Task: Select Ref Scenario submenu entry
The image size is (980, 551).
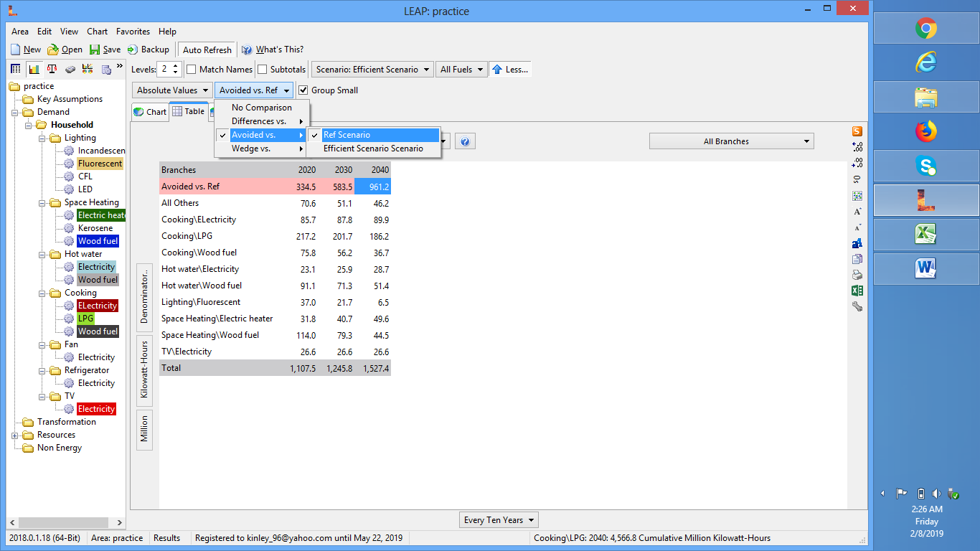Action: [373, 135]
